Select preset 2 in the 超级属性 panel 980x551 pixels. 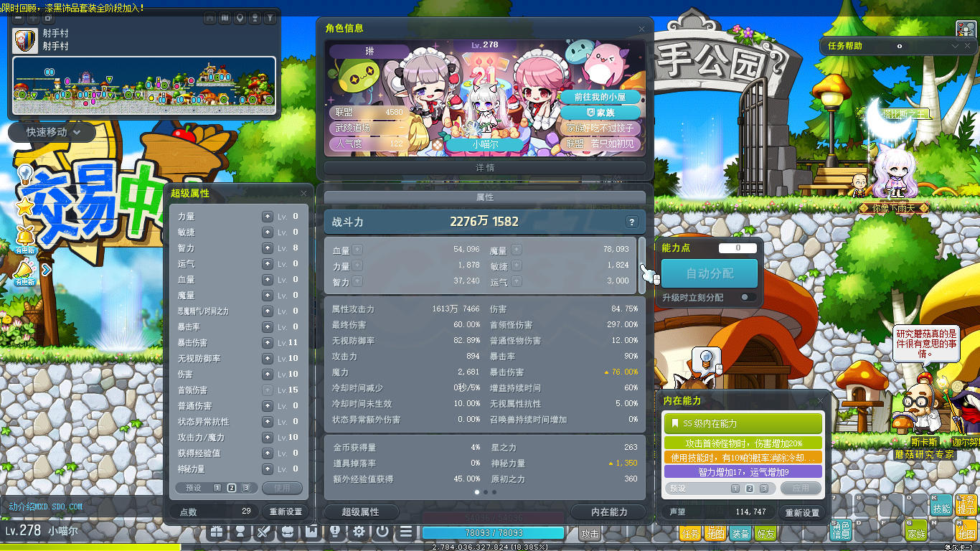(232, 488)
